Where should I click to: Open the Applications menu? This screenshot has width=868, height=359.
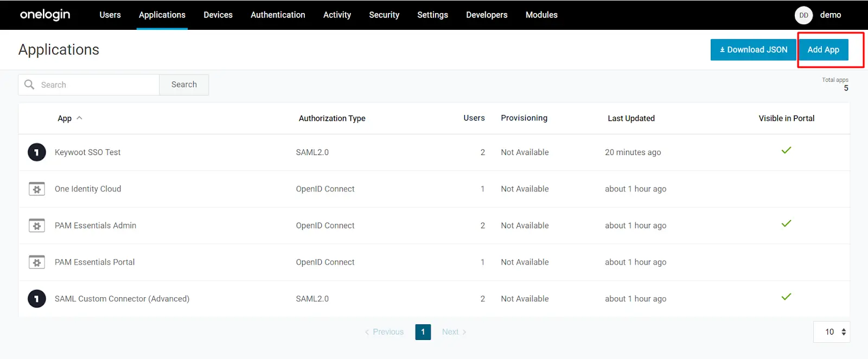(x=162, y=15)
